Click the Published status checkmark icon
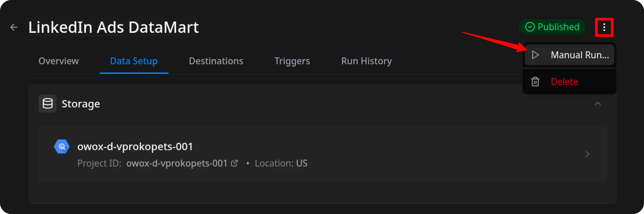Image resolution: width=644 pixels, height=214 pixels. coord(530,27)
